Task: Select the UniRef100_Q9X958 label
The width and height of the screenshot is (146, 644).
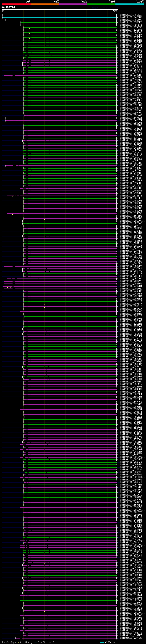Action: point(131,123)
